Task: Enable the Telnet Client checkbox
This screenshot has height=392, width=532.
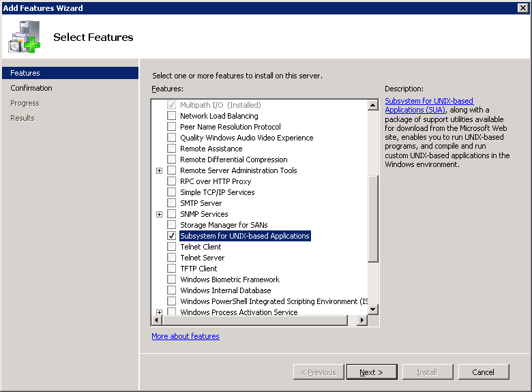Action: pos(172,247)
